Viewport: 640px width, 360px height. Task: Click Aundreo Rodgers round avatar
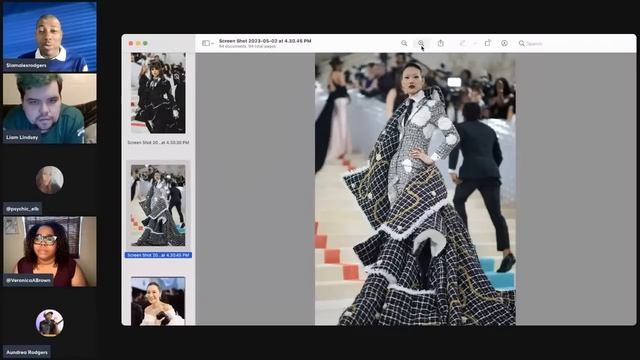pos(50,323)
